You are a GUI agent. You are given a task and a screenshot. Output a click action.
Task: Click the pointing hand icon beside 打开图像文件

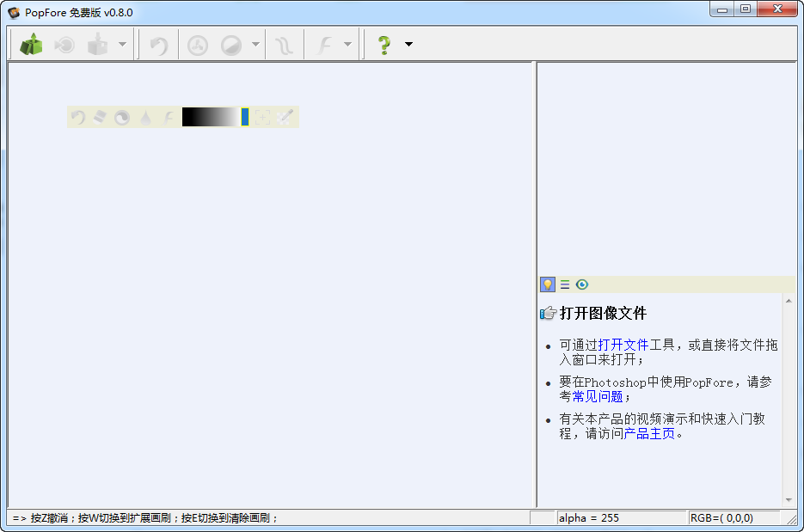(548, 313)
